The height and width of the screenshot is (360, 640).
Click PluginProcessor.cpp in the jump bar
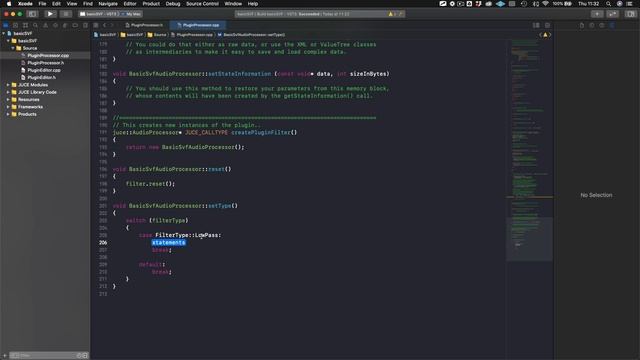(191, 35)
